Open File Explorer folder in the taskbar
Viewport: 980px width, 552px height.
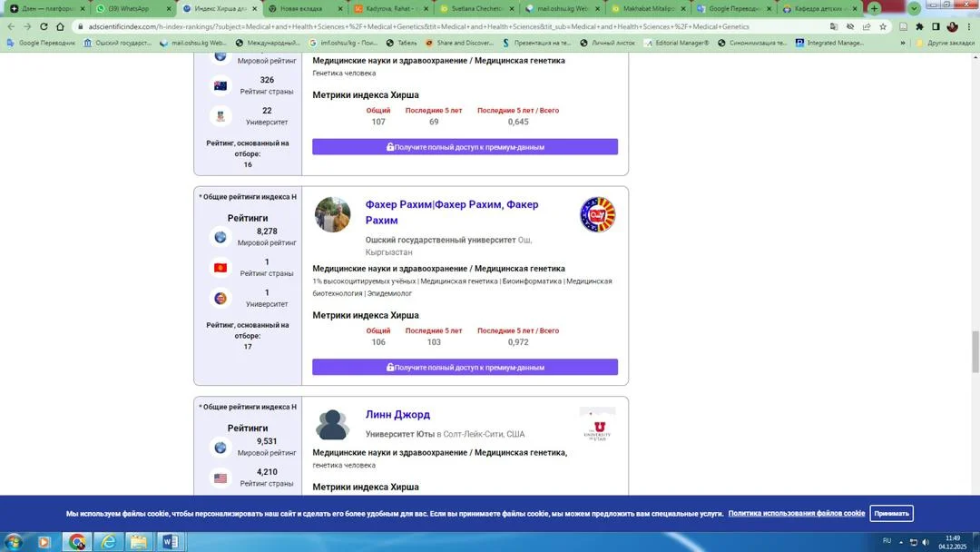[x=138, y=542]
